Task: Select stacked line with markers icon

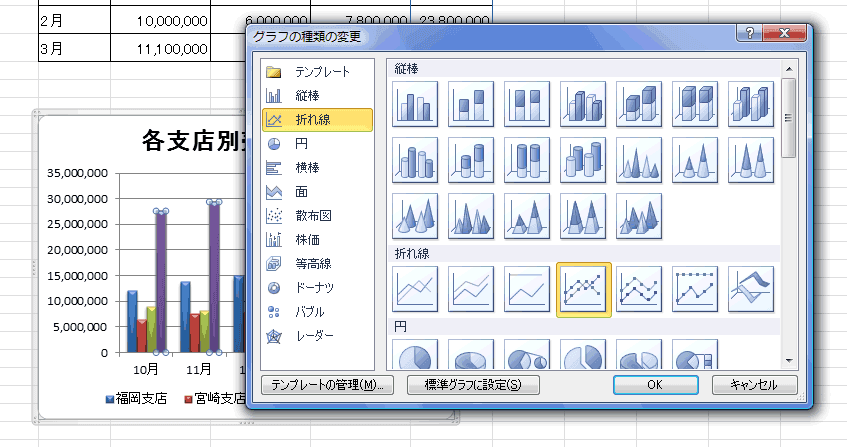Action: coord(639,289)
